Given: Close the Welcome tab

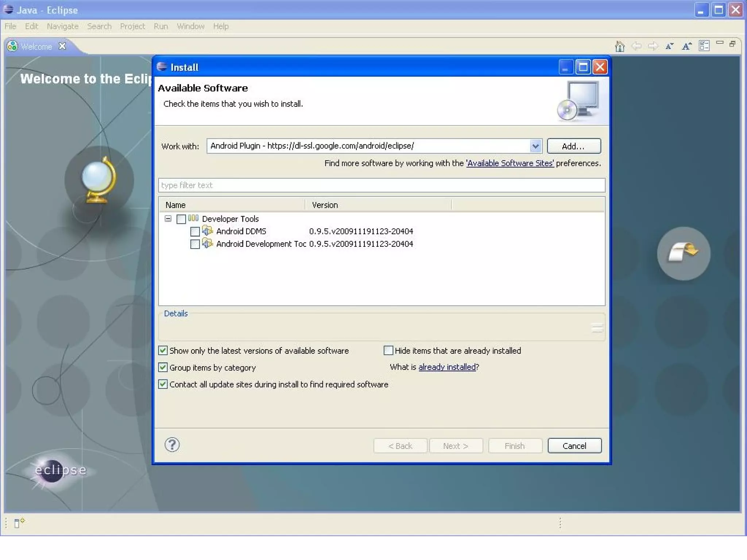Looking at the screenshot, I should pos(62,46).
